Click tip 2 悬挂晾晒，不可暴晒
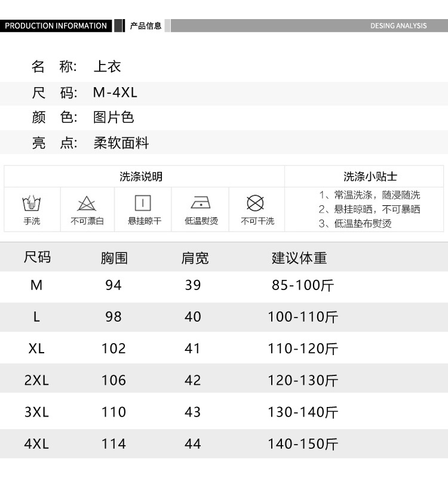 pos(369,209)
